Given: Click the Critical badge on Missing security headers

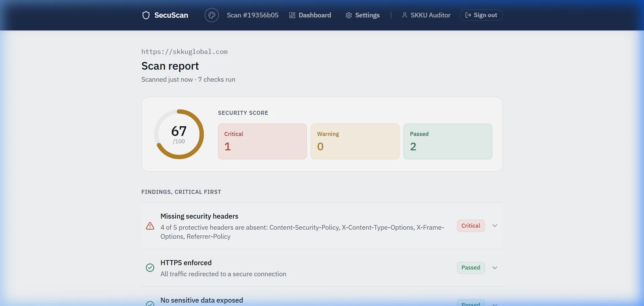Looking at the screenshot, I should [x=470, y=226].
